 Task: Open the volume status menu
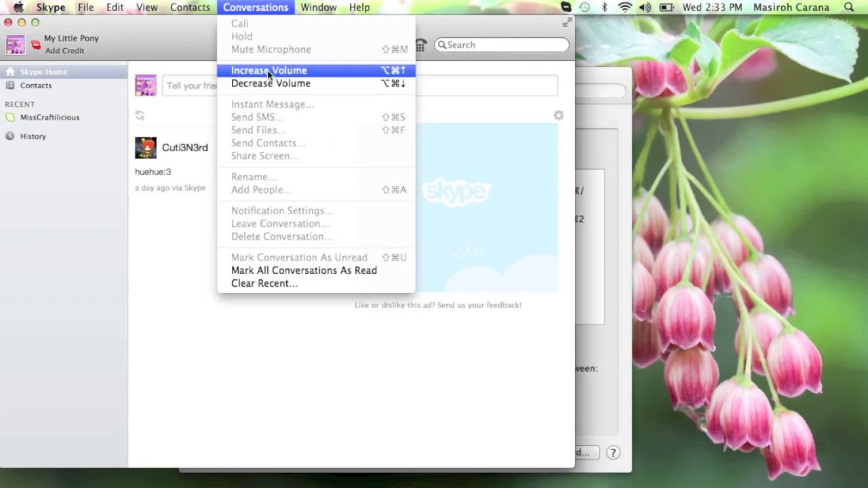point(645,7)
